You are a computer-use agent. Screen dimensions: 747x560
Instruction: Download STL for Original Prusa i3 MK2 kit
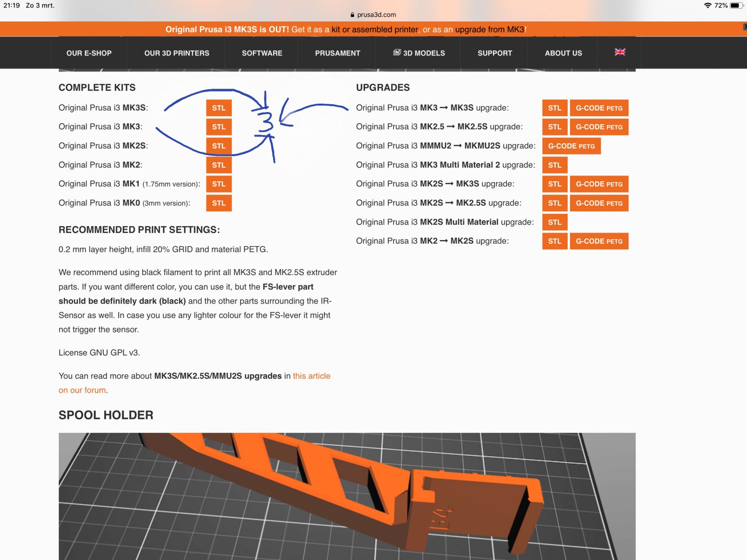(219, 165)
